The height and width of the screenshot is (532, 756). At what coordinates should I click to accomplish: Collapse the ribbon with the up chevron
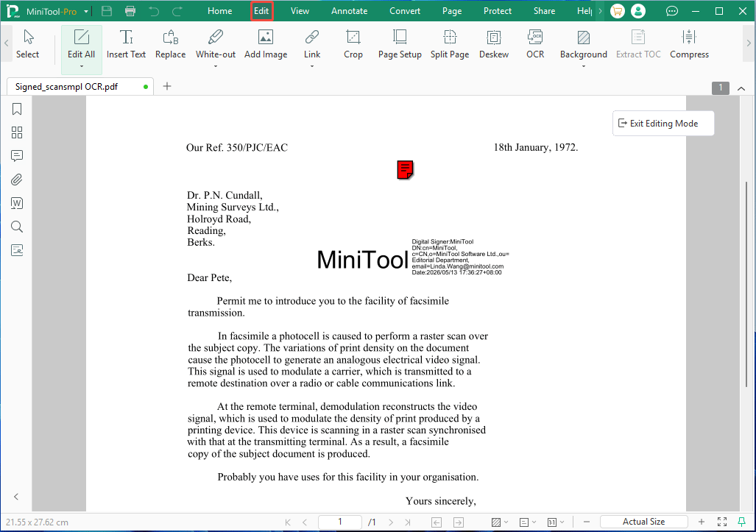click(x=741, y=88)
